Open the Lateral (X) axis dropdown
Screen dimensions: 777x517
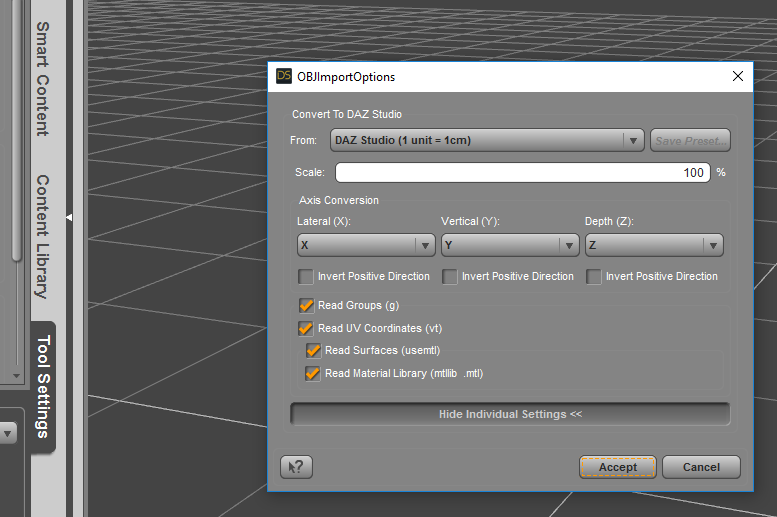(366, 245)
